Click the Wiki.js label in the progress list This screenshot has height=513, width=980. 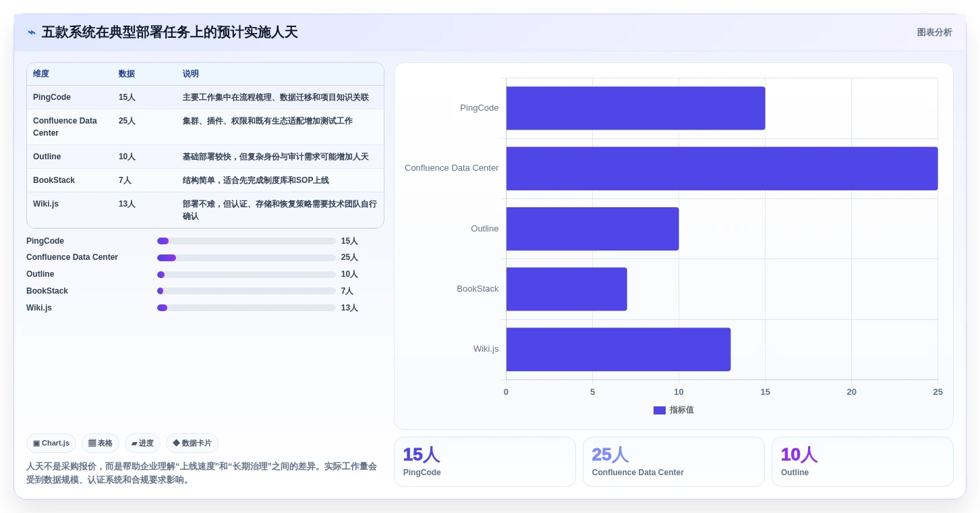(x=39, y=308)
